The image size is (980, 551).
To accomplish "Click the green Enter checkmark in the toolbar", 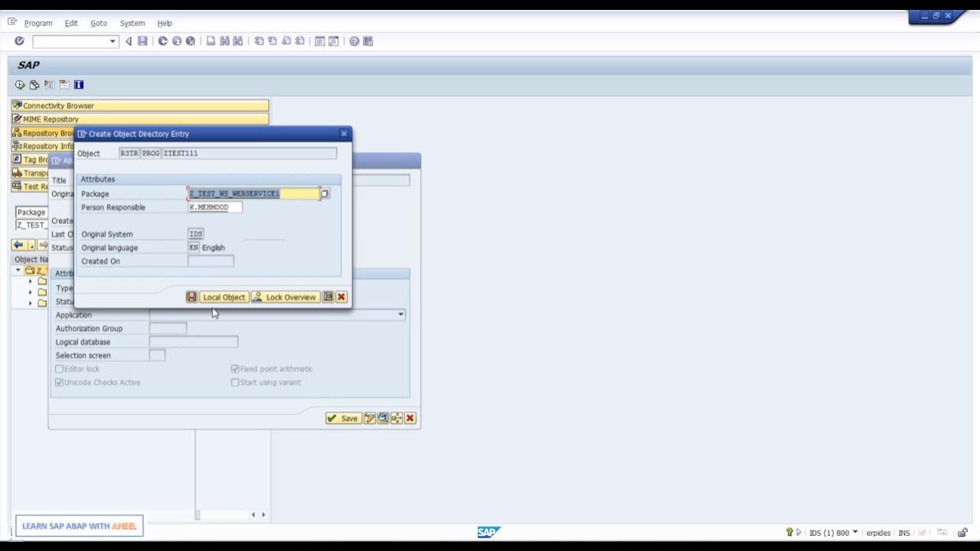I will [19, 41].
